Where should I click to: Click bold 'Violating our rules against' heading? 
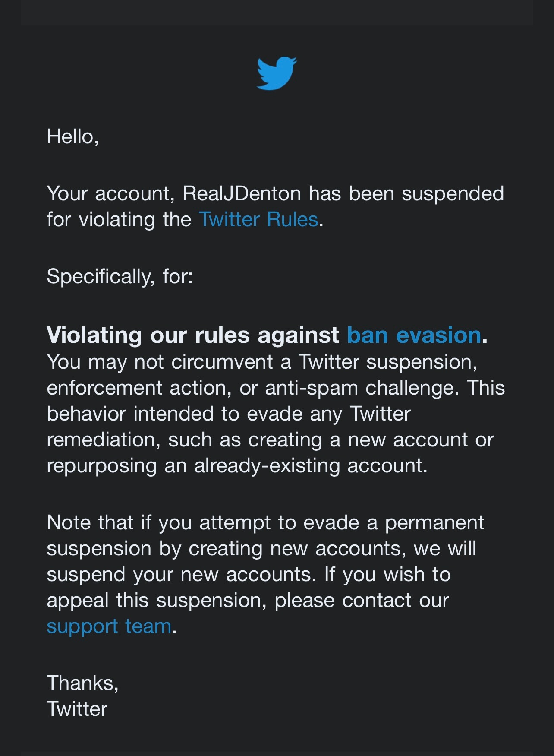coord(192,335)
